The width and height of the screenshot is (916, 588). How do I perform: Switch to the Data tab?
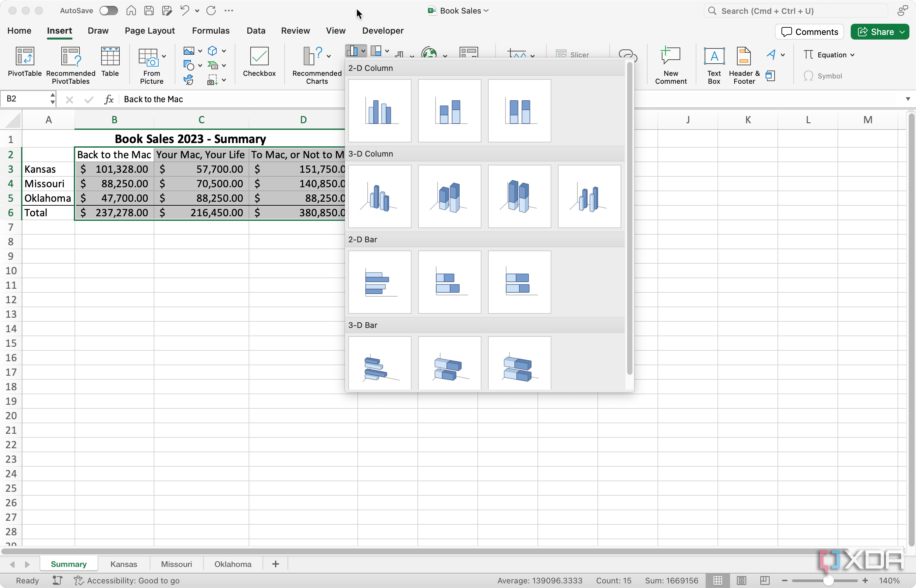click(x=256, y=31)
